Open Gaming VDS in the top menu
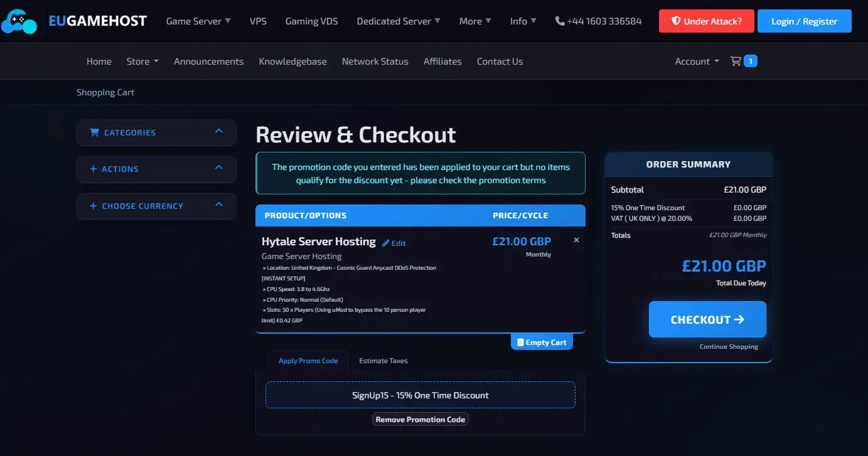 click(x=311, y=21)
